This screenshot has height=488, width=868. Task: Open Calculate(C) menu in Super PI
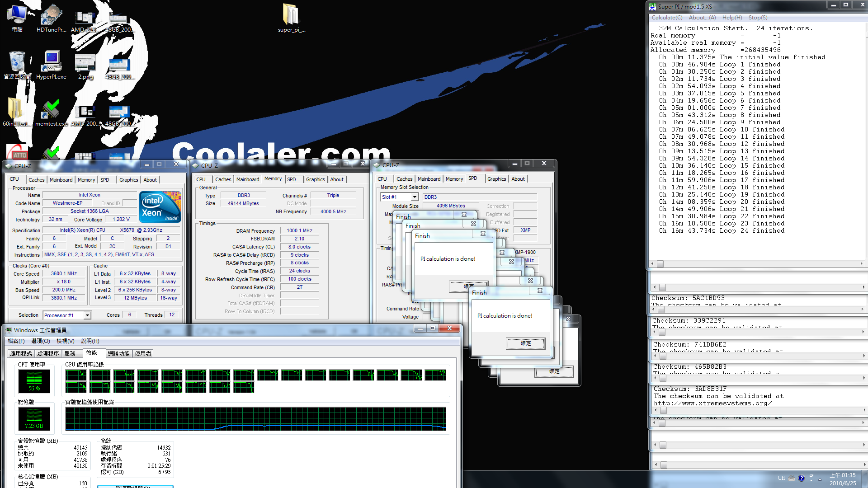pyautogui.click(x=667, y=18)
